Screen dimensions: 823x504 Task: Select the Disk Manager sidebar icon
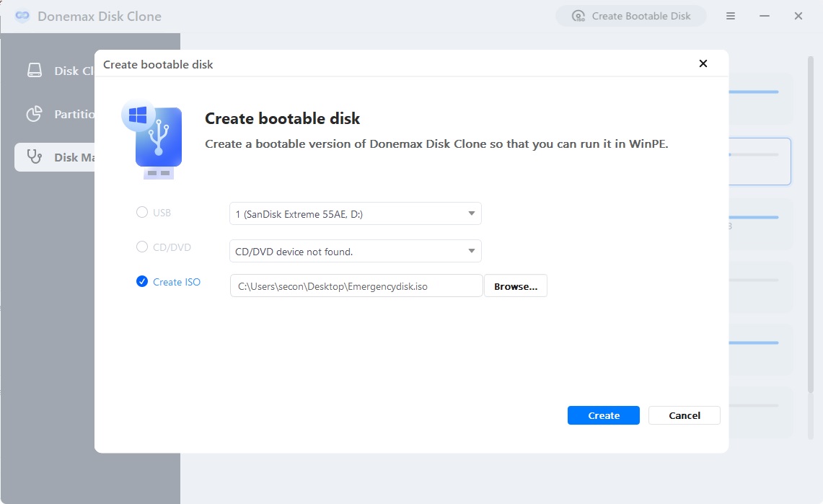pyautogui.click(x=33, y=157)
